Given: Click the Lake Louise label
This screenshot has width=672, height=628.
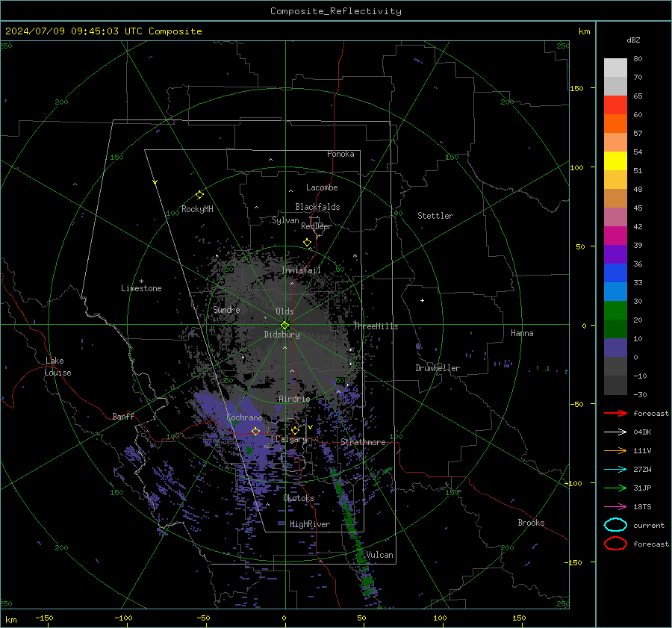Looking at the screenshot, I should (x=57, y=367).
